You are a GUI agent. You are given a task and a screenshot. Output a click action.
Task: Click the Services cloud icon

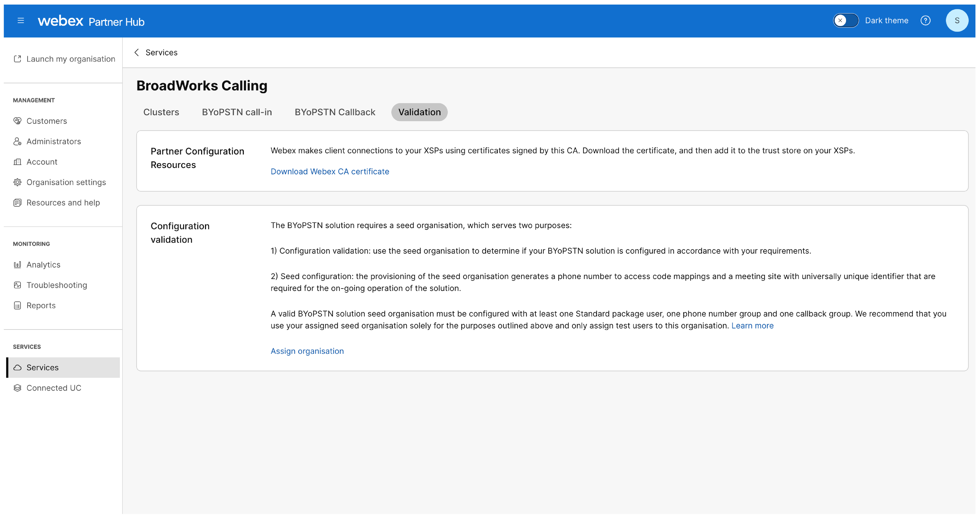[17, 368]
